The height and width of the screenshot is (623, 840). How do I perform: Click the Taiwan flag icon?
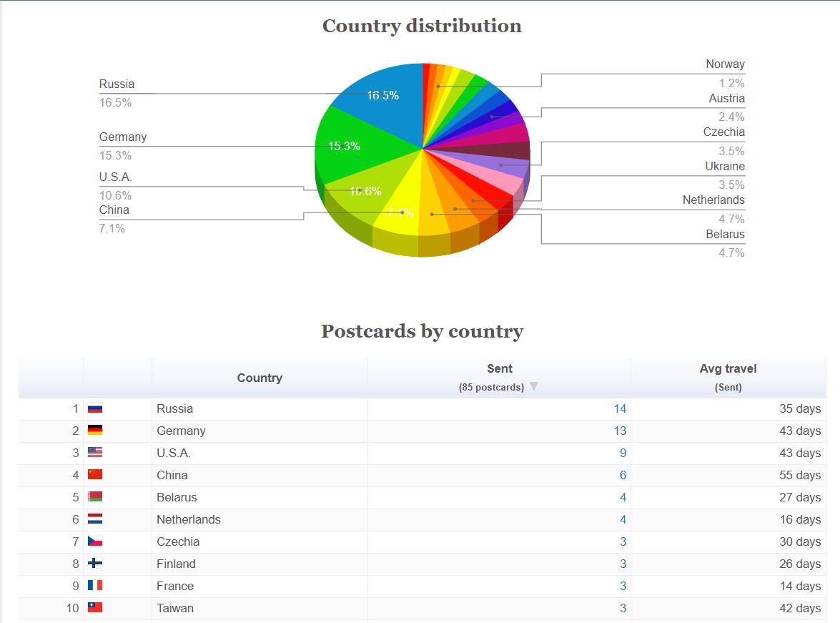tap(95, 609)
